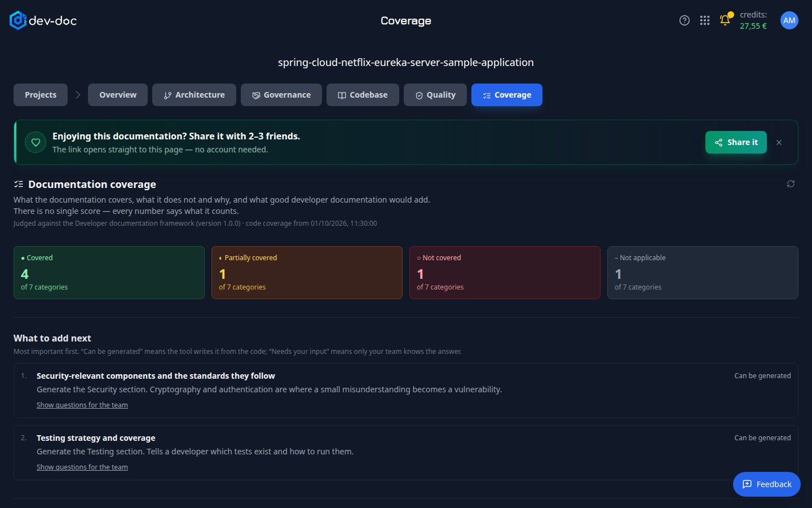
Task: Dismiss the share banner with X
Action: point(779,142)
